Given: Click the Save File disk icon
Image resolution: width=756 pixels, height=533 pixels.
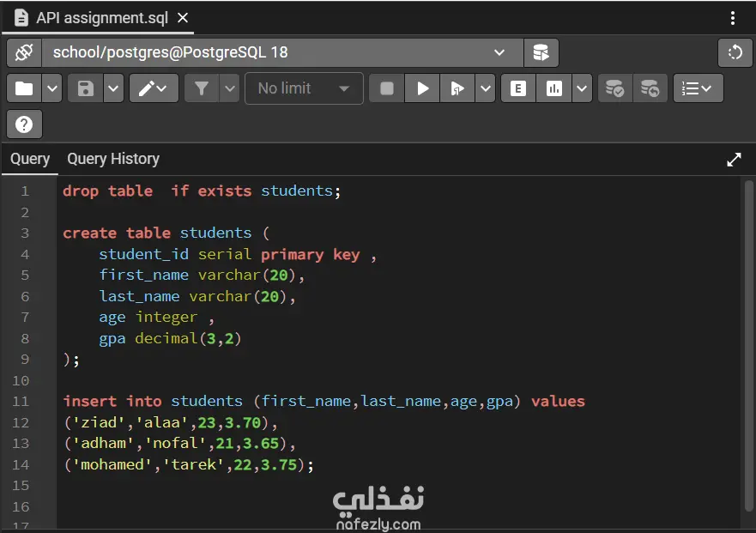Looking at the screenshot, I should (86, 88).
